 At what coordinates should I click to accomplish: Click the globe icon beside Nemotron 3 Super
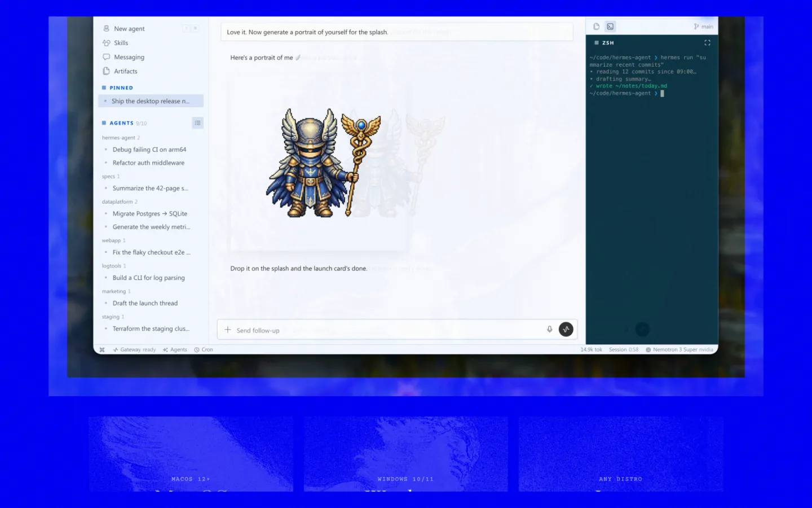(x=648, y=349)
